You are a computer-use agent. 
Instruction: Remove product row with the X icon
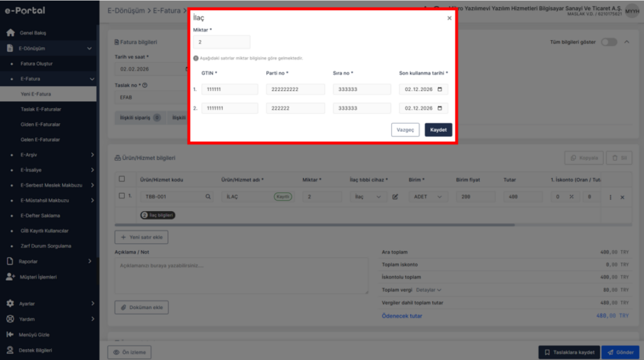[622, 197]
